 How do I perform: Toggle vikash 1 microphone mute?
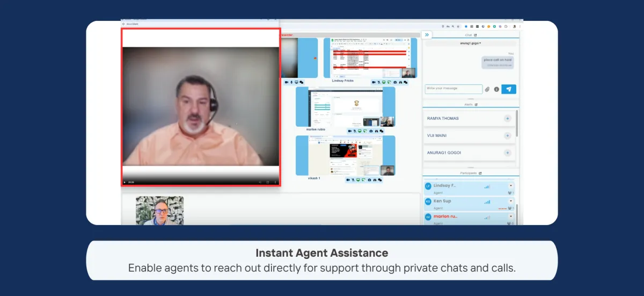353,180
